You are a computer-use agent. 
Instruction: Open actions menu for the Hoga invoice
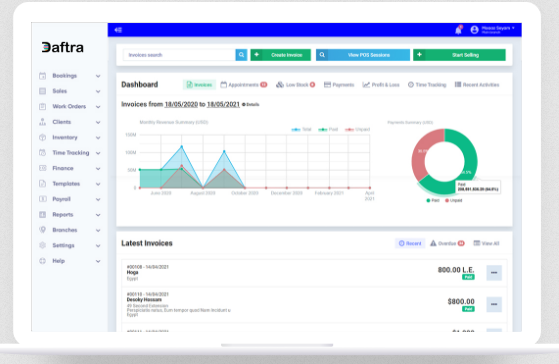(494, 273)
